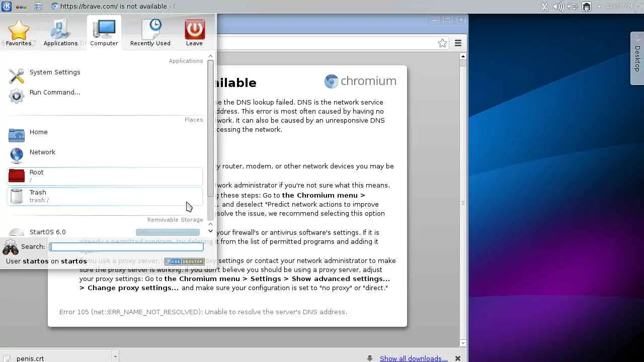Screen dimensions: 644x362
Task: Click the panel icon left of the Chromium task
Action: (38, 7)
